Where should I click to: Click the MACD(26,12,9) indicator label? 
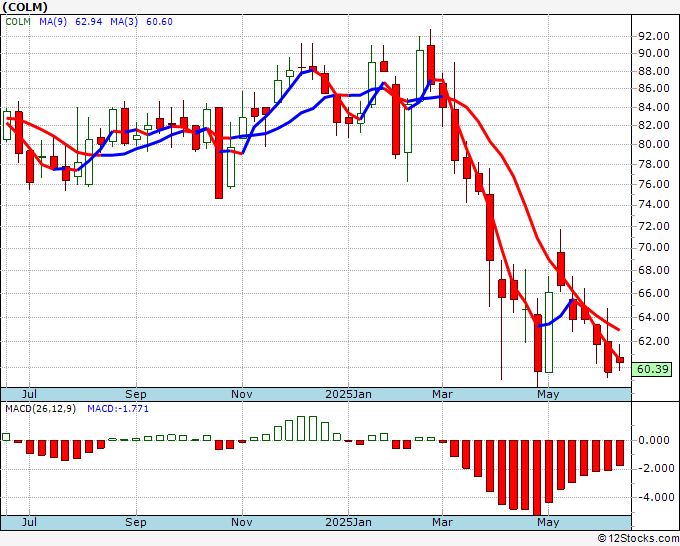[x=40, y=409]
